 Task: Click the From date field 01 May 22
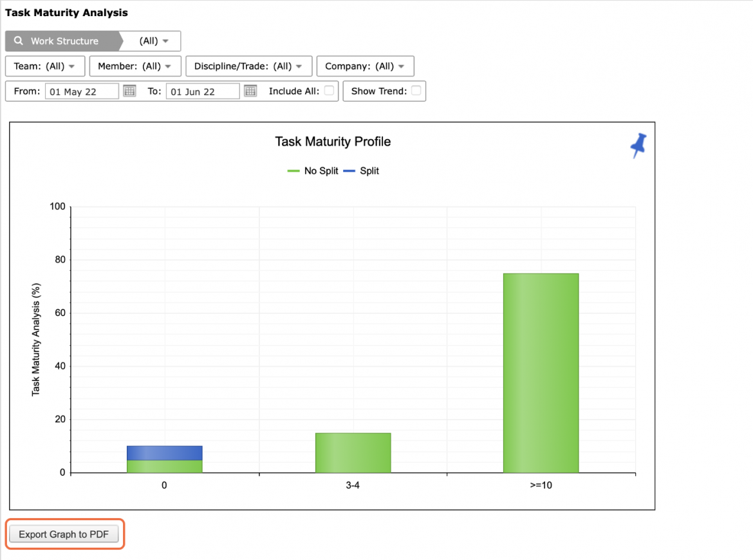pos(82,91)
